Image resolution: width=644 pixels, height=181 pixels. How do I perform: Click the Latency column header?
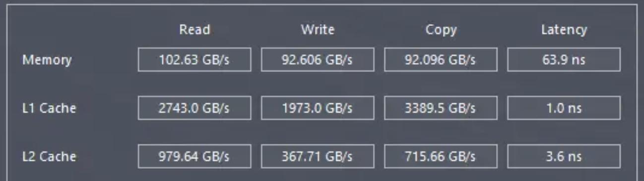pos(564,30)
